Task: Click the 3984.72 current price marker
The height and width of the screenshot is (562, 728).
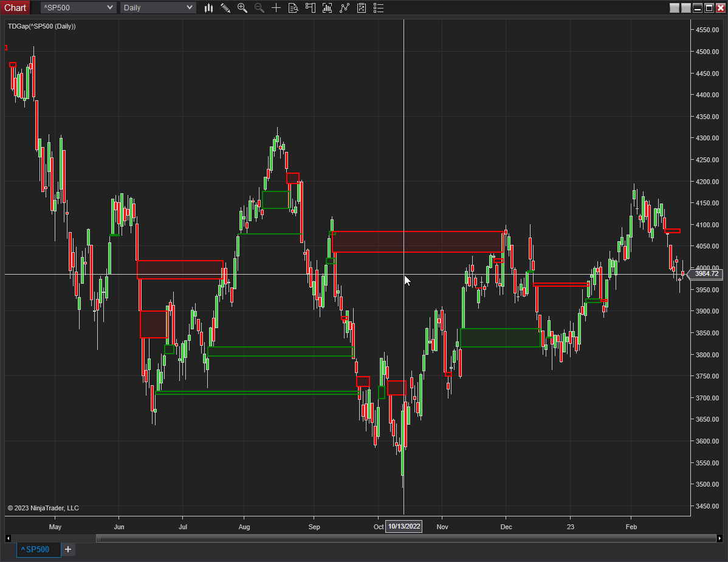Action: click(x=706, y=274)
